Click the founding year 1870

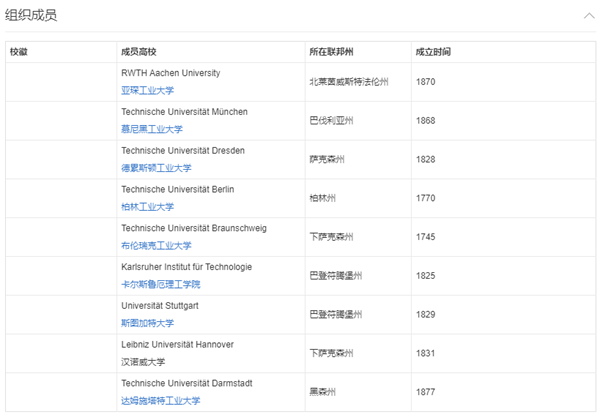pos(426,82)
